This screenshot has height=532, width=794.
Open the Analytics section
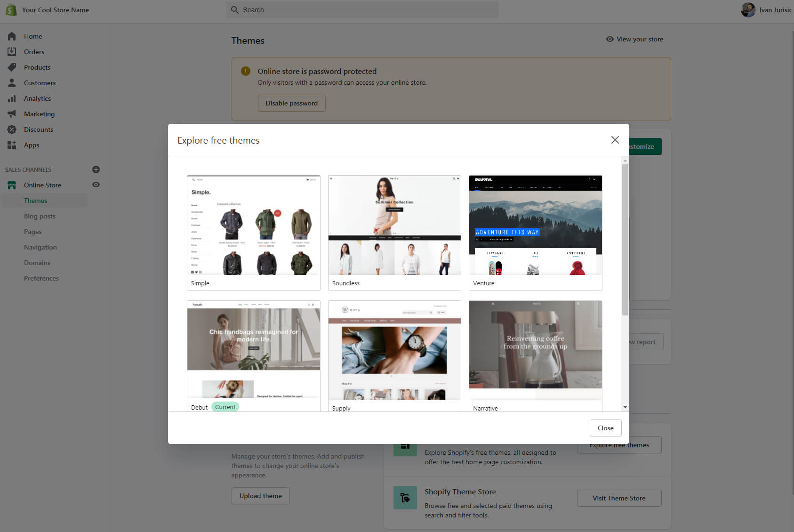[x=38, y=98]
